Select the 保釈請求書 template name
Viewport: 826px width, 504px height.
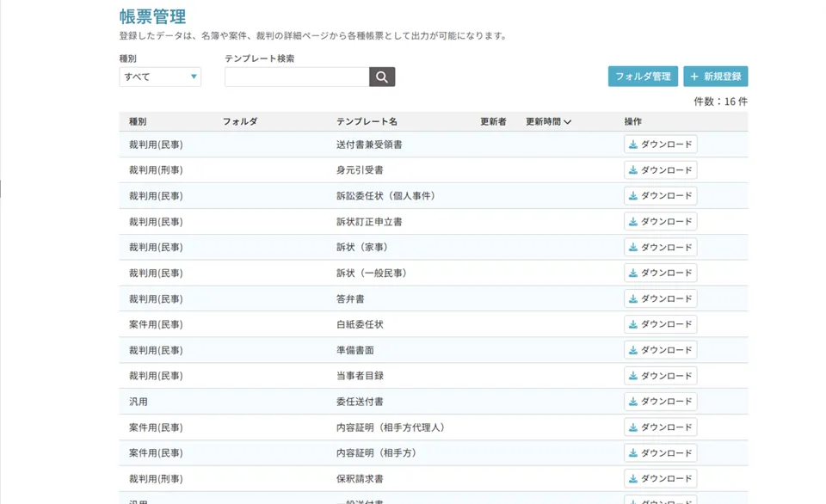click(x=360, y=479)
